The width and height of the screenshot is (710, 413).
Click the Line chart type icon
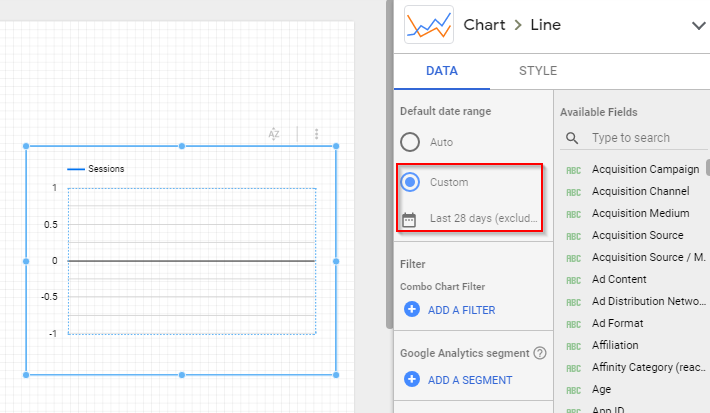pyautogui.click(x=429, y=25)
